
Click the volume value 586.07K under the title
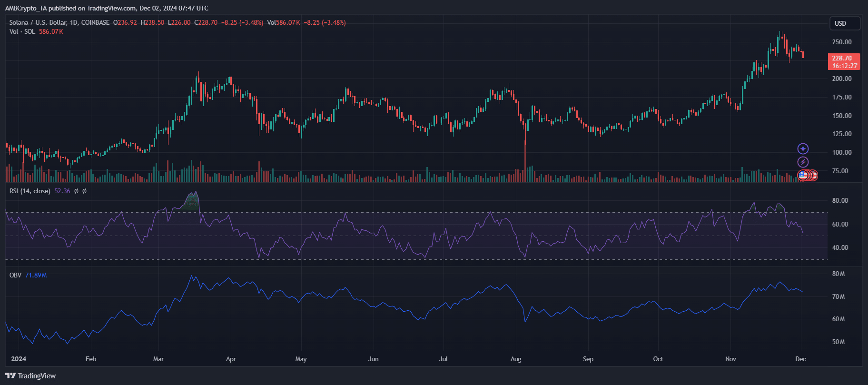tap(51, 31)
